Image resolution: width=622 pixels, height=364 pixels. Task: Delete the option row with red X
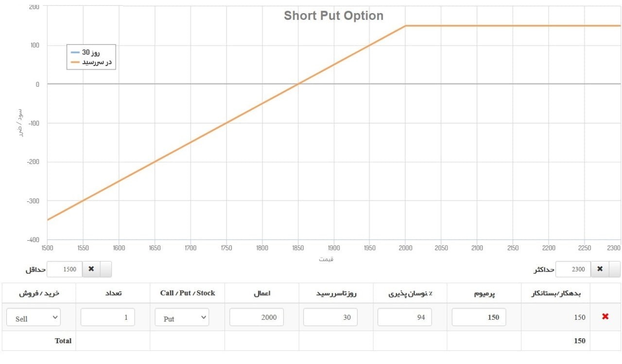point(605,316)
